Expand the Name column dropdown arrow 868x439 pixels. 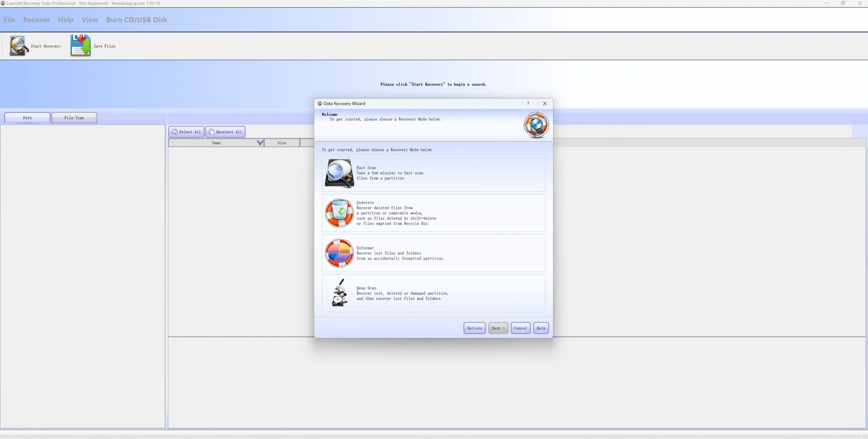coord(260,143)
